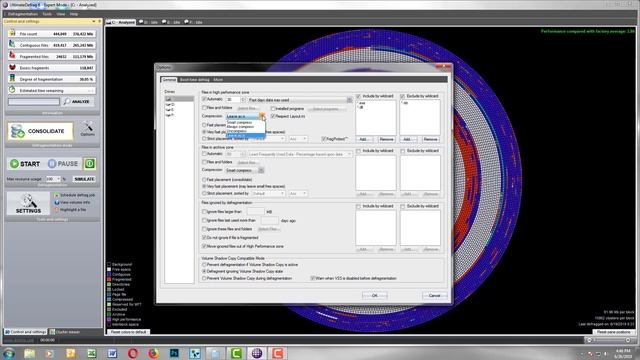Switch to Boot-time defrag tab
Image resolution: width=640 pixels, height=360 pixels.
pyautogui.click(x=195, y=80)
